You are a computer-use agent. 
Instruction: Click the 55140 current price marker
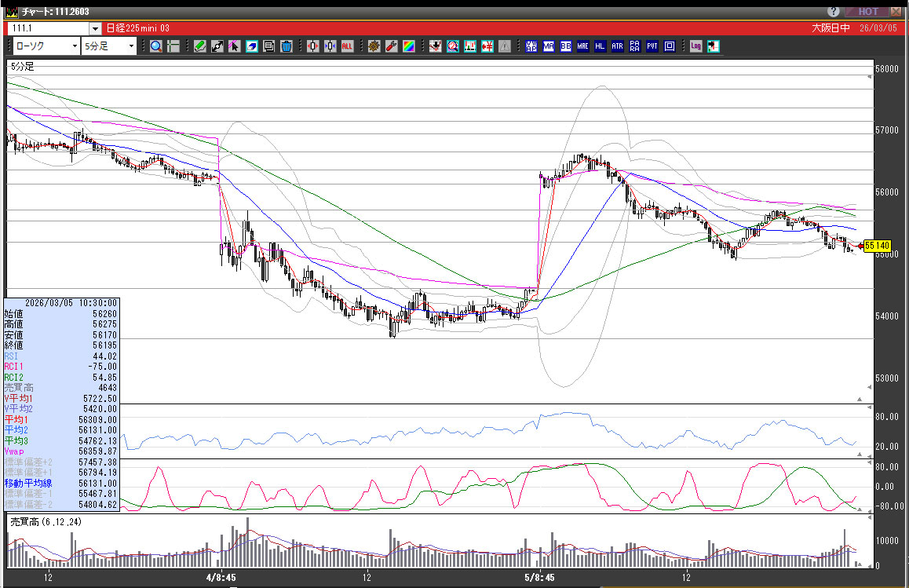[x=876, y=246]
